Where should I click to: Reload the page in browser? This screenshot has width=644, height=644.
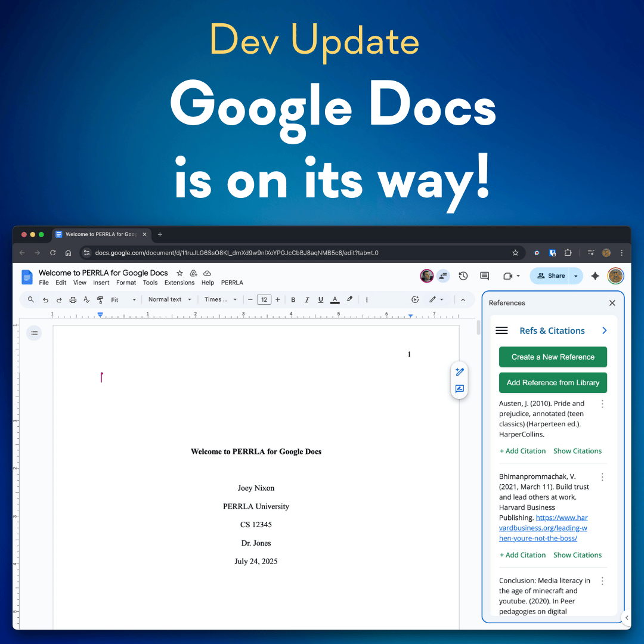53,253
